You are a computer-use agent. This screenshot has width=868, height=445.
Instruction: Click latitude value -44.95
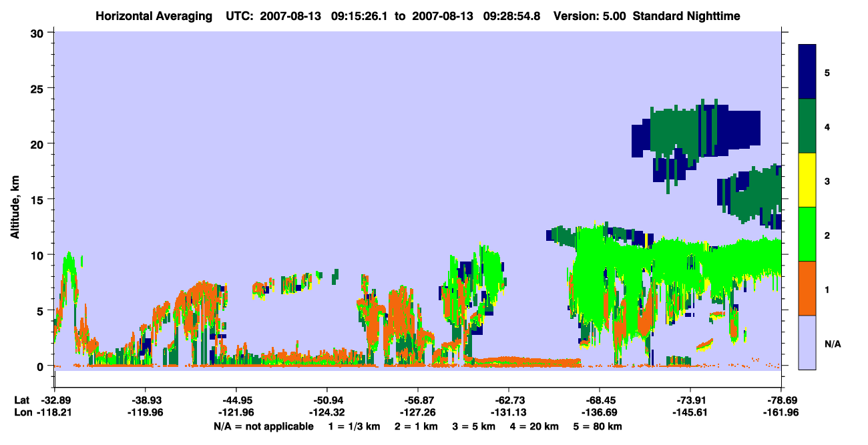[236, 400]
